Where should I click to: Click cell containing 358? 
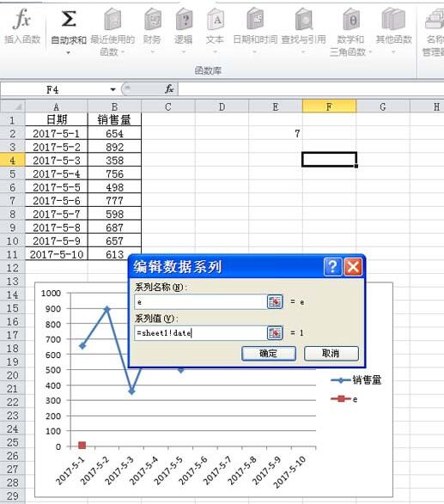click(x=114, y=160)
